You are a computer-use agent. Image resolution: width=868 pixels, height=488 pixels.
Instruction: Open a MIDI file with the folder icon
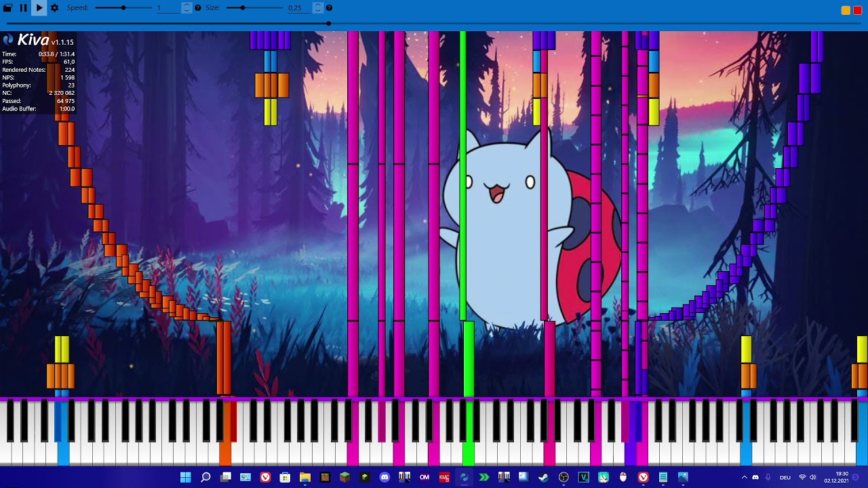coord(7,8)
